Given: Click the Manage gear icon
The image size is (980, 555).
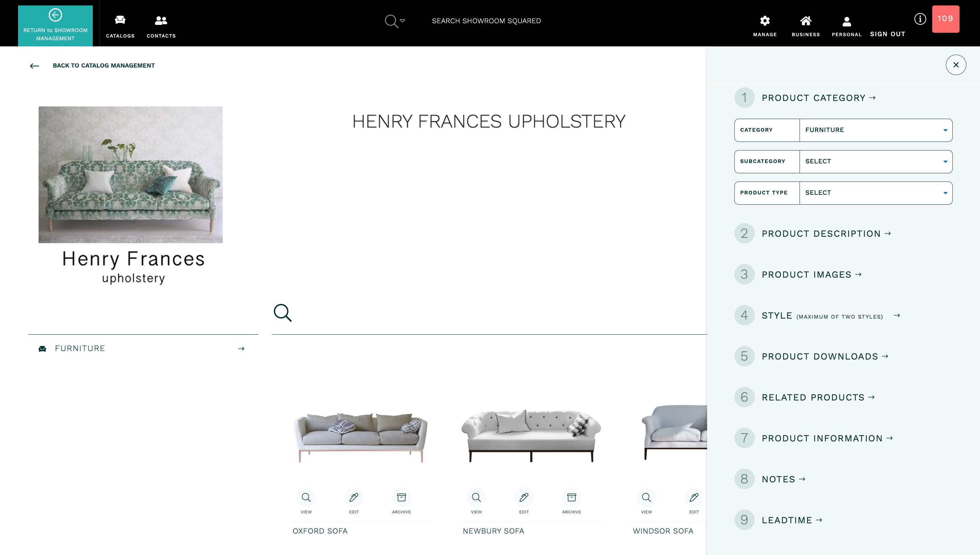Looking at the screenshot, I should (765, 20).
